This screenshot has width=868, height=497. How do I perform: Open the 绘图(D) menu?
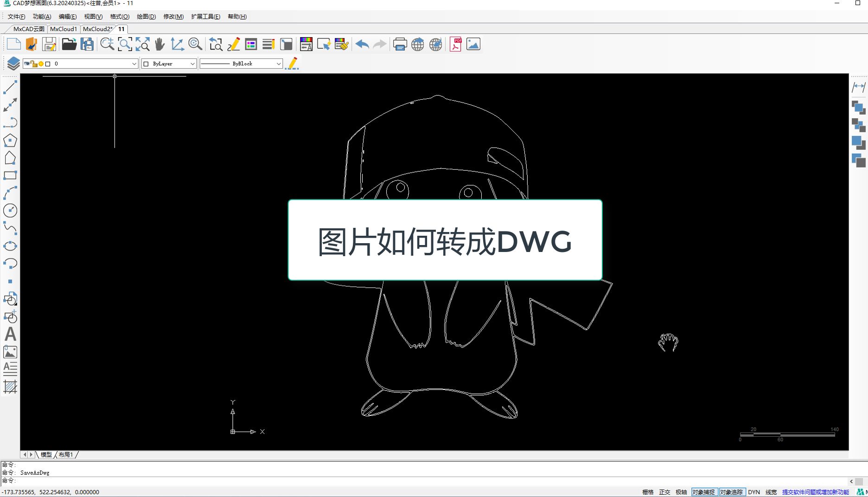[x=146, y=16]
